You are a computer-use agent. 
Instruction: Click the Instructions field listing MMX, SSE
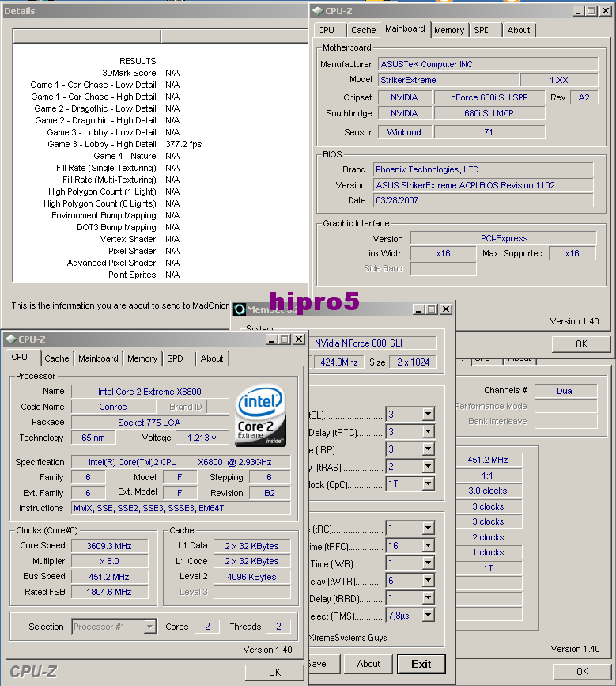click(x=181, y=508)
